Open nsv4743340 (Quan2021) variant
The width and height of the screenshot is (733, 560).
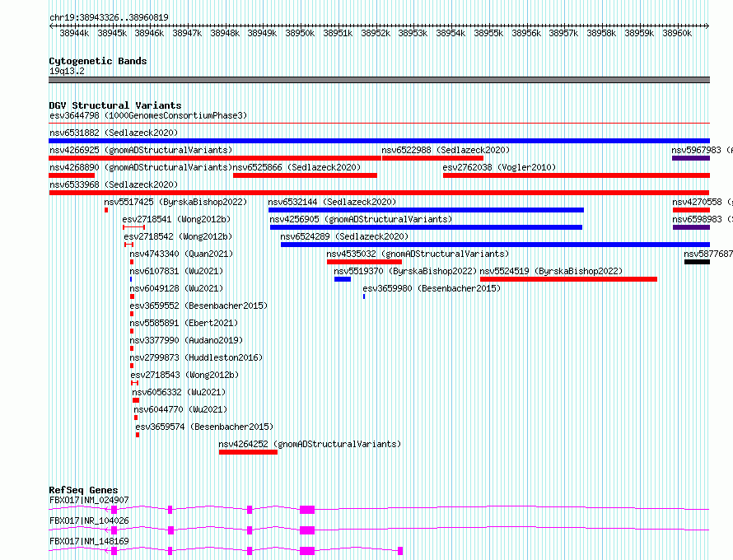(x=181, y=254)
